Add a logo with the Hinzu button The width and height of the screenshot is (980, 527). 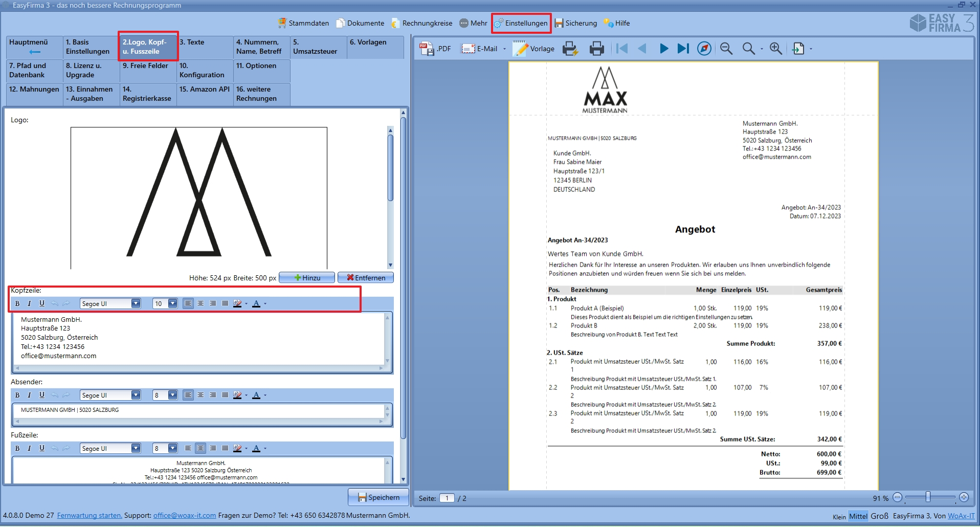(307, 278)
